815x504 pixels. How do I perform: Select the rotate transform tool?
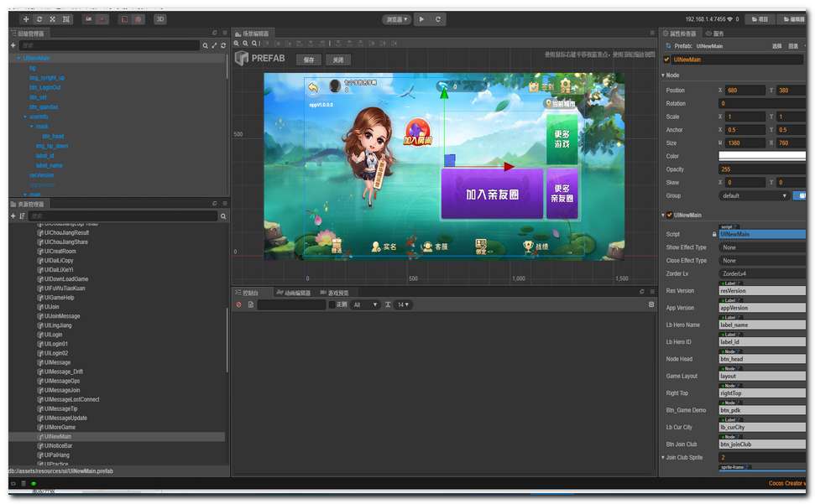point(39,18)
